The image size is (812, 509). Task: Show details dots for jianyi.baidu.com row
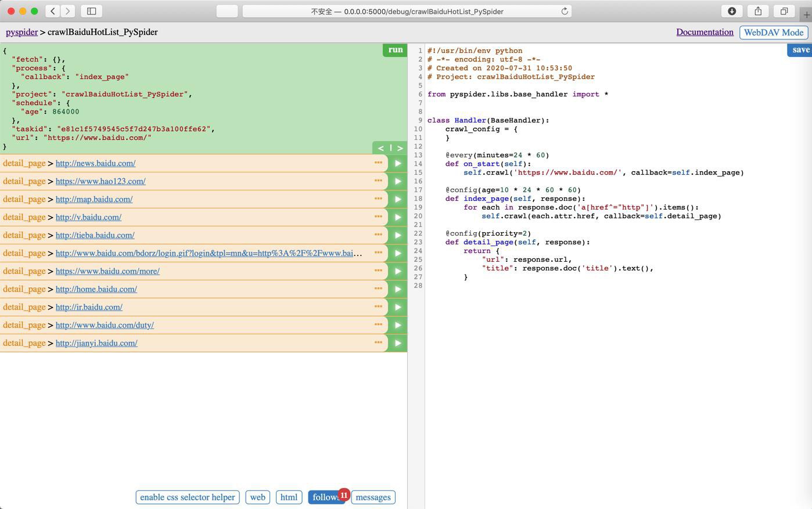tap(378, 343)
